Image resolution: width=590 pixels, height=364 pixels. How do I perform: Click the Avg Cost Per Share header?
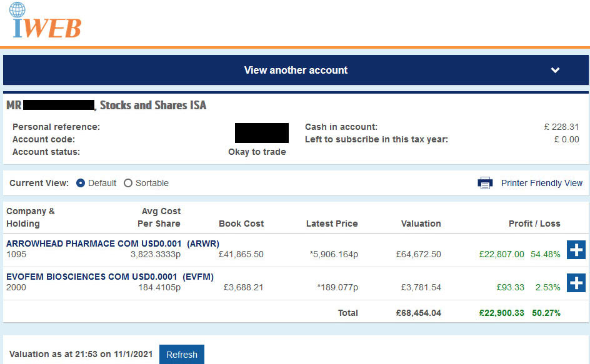click(159, 217)
